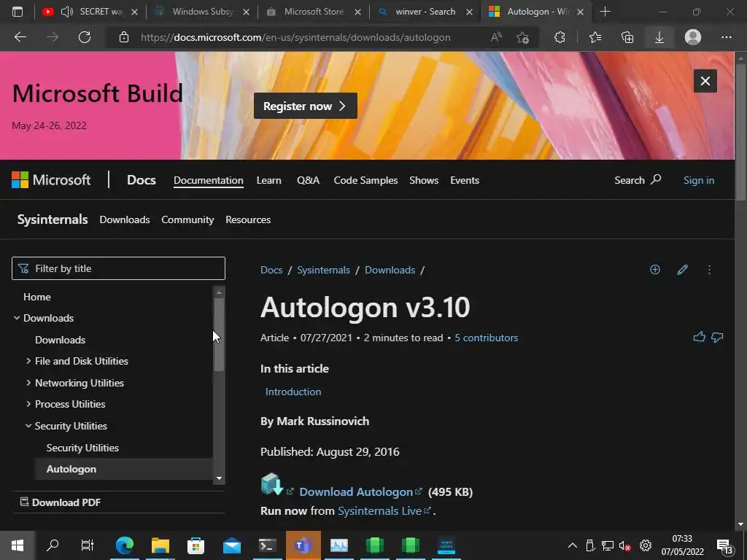Viewport: 747px width, 560px height.
Task: Jump to the Introduction section
Action: (293, 392)
